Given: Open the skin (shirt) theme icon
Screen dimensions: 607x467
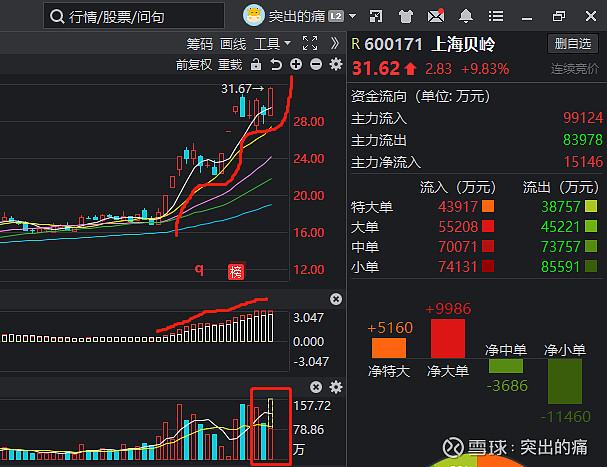Looking at the screenshot, I should (406, 16).
